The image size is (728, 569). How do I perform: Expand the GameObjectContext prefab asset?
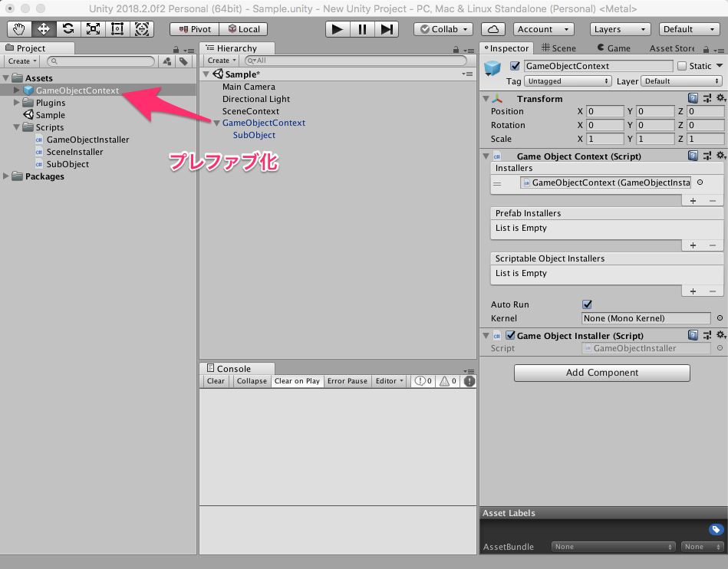click(x=17, y=90)
